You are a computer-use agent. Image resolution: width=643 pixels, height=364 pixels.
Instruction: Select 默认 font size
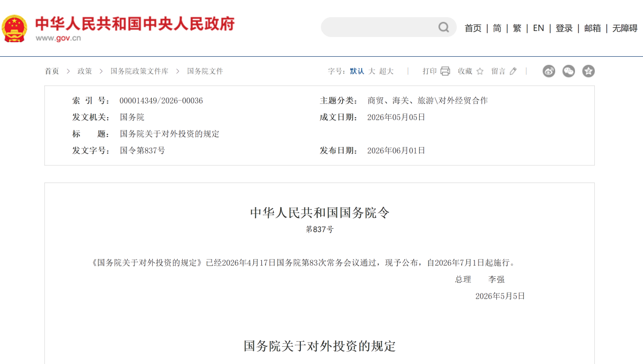[x=357, y=71]
